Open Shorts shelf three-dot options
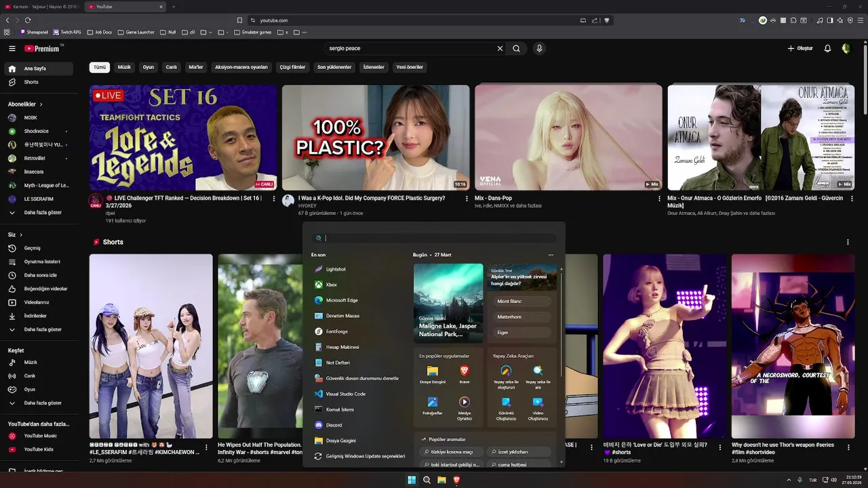This screenshot has width=868, height=488. 848,242
